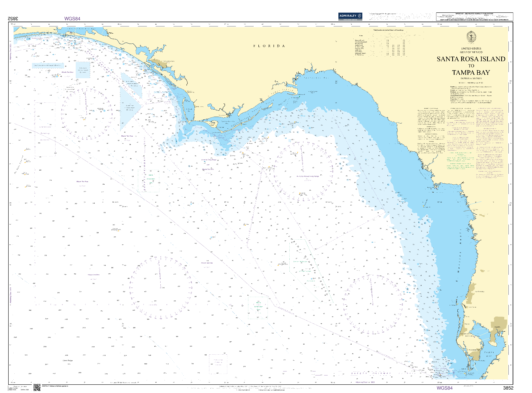Click the ST PETERSBURG city label

click(473, 350)
